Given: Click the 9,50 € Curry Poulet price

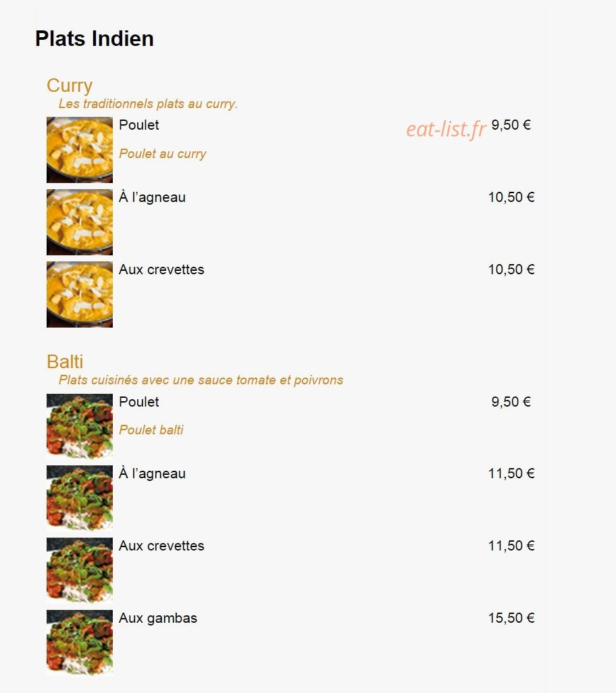Looking at the screenshot, I should 511,125.
